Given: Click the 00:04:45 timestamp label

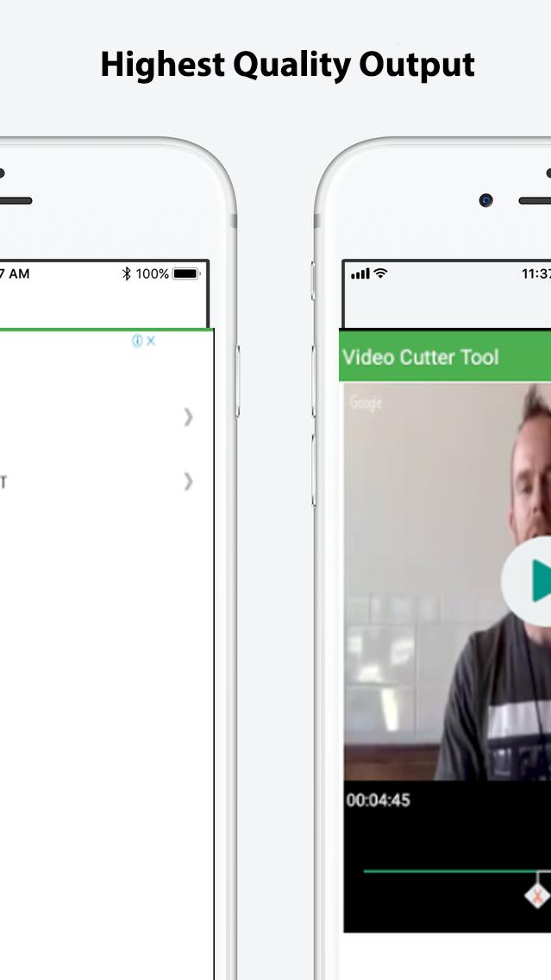Looking at the screenshot, I should (x=378, y=800).
